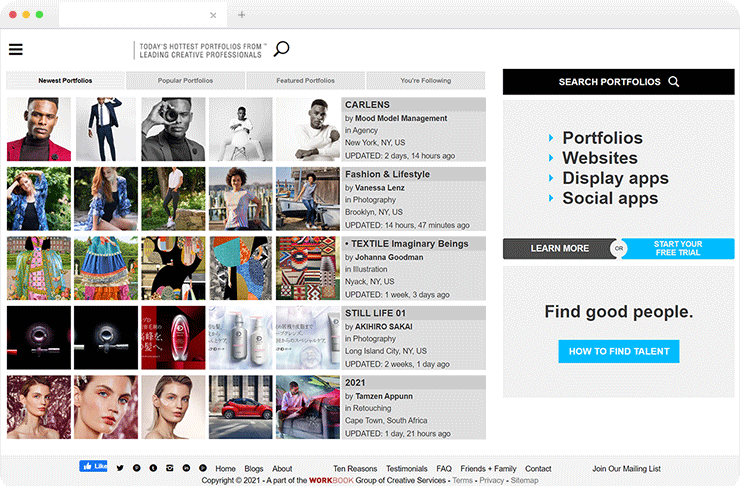Click Join Our Mailing List link
Viewport: 740px width, 490px height.
626,468
